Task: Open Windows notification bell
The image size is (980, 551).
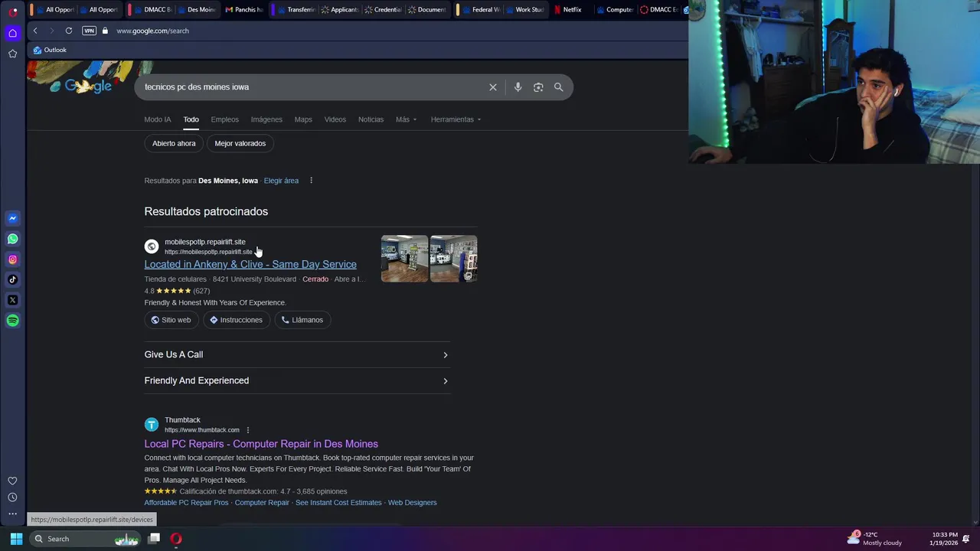Action: [x=966, y=539]
